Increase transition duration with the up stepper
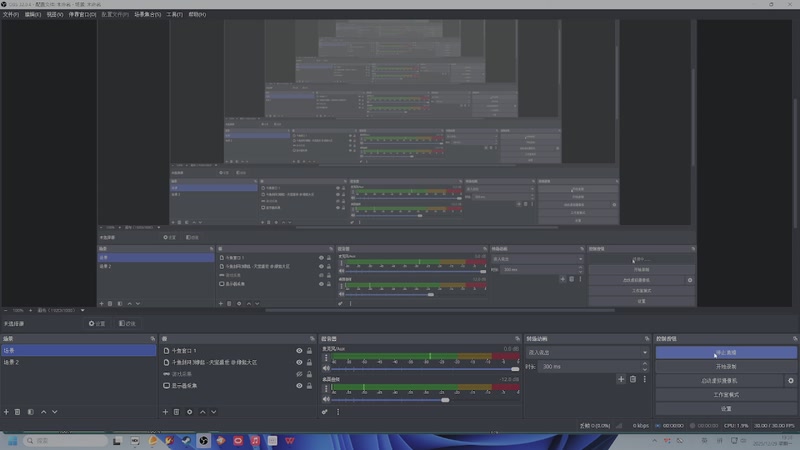The width and height of the screenshot is (800, 450). pos(645,364)
